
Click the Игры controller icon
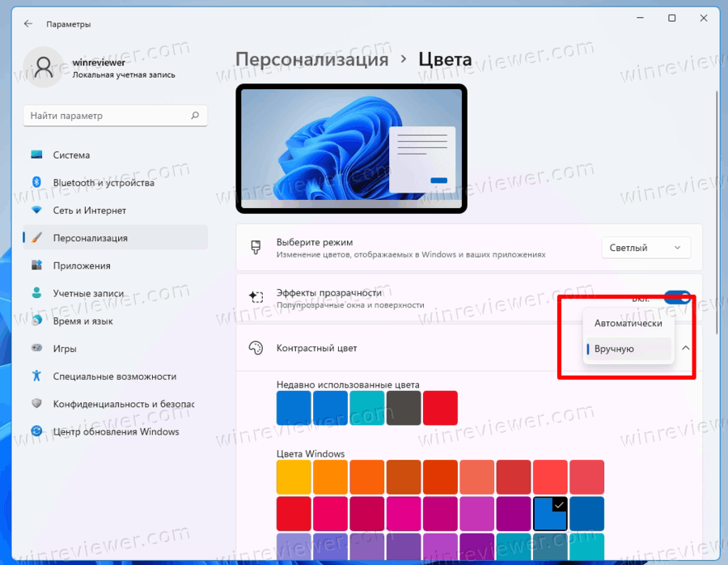(36, 348)
